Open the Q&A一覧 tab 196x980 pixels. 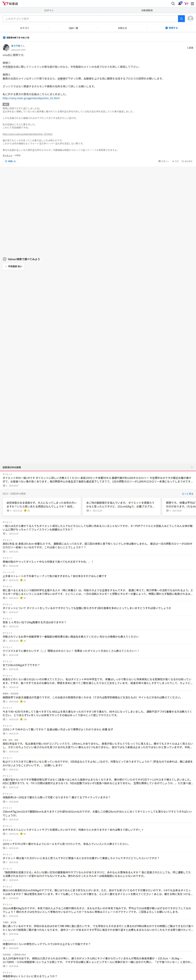(x=73, y=28)
